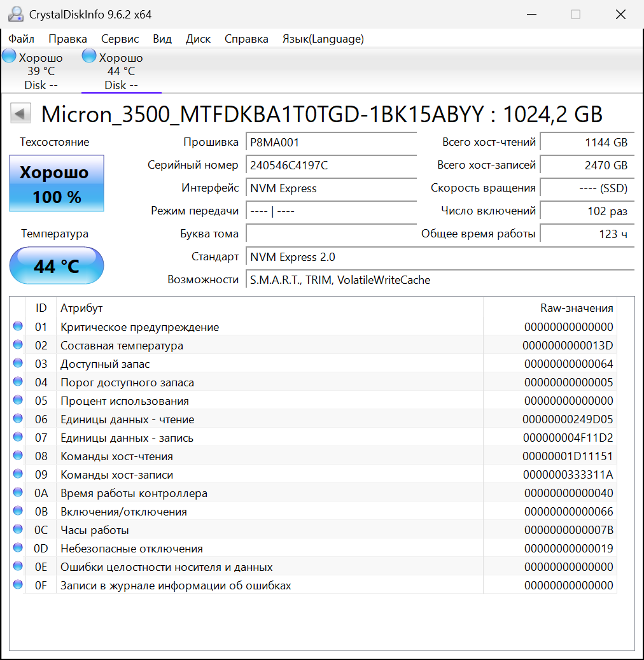Open the Вид menu

[162, 39]
